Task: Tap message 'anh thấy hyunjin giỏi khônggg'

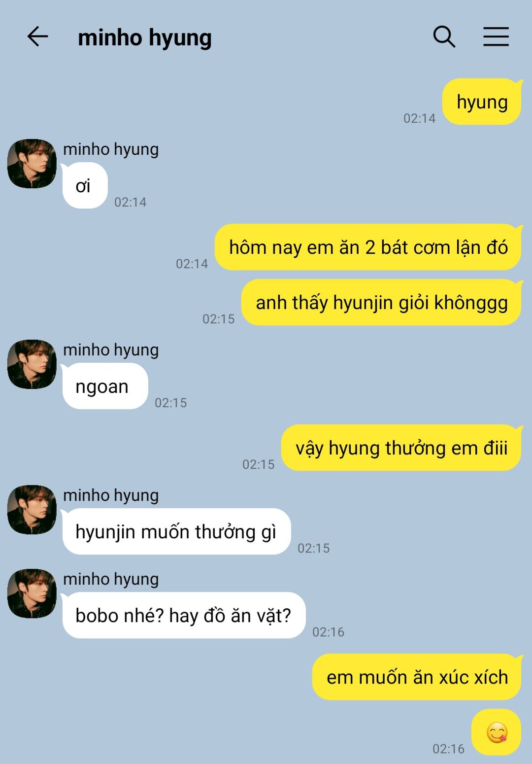Action: [x=381, y=302]
